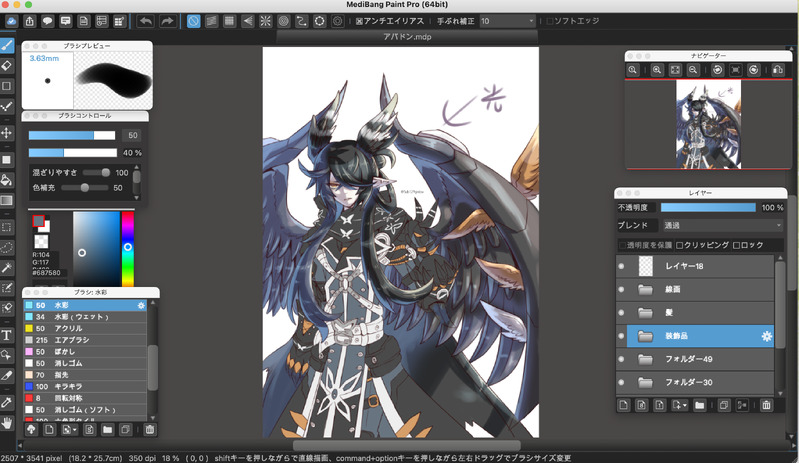Undo the last action
Screen dimensions: 799x463
pyautogui.click(x=146, y=21)
